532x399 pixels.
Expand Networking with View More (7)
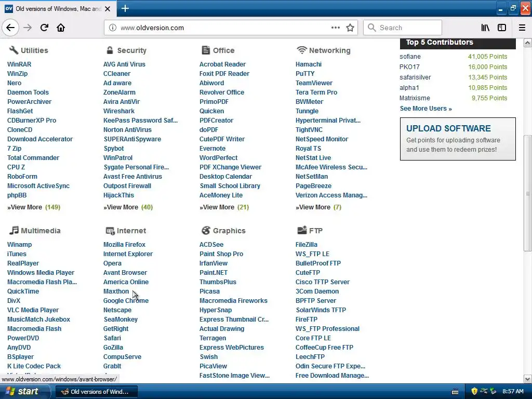(x=318, y=207)
